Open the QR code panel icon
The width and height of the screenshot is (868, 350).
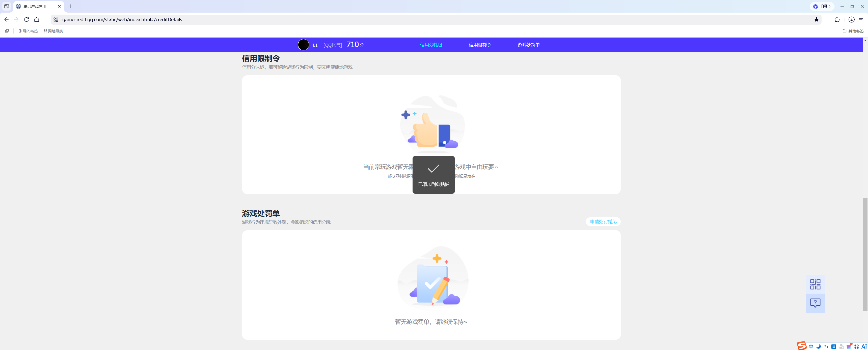[815, 284]
